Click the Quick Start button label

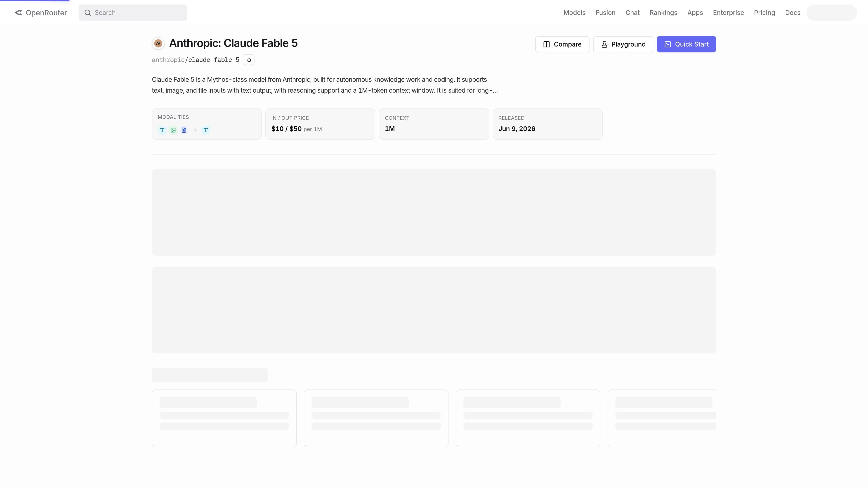click(692, 45)
